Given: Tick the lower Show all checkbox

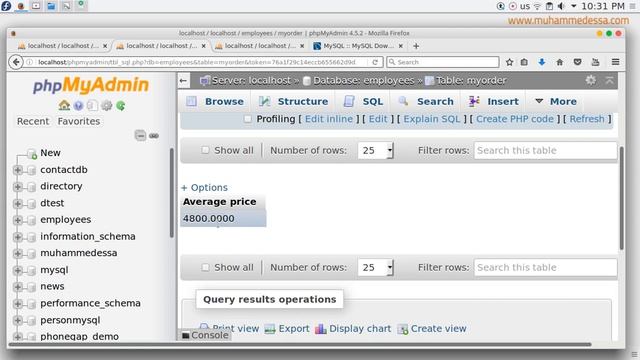Looking at the screenshot, I should tap(205, 267).
